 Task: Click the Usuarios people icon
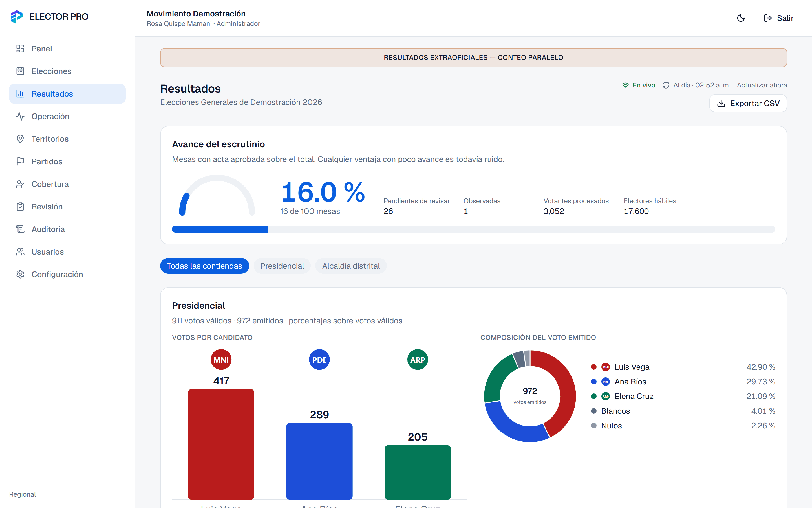click(20, 252)
